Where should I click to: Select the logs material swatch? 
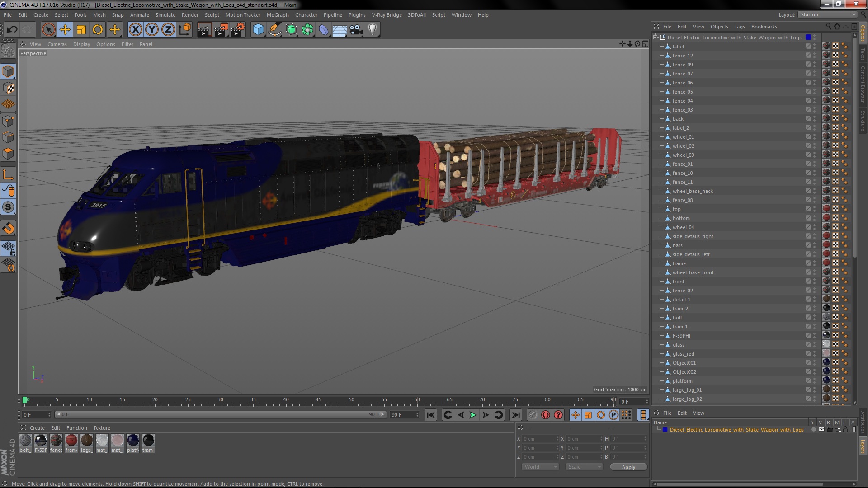(87, 441)
